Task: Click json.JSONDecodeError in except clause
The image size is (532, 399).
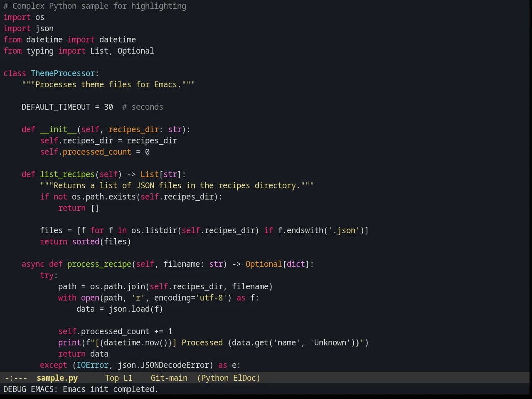Action: point(163,365)
